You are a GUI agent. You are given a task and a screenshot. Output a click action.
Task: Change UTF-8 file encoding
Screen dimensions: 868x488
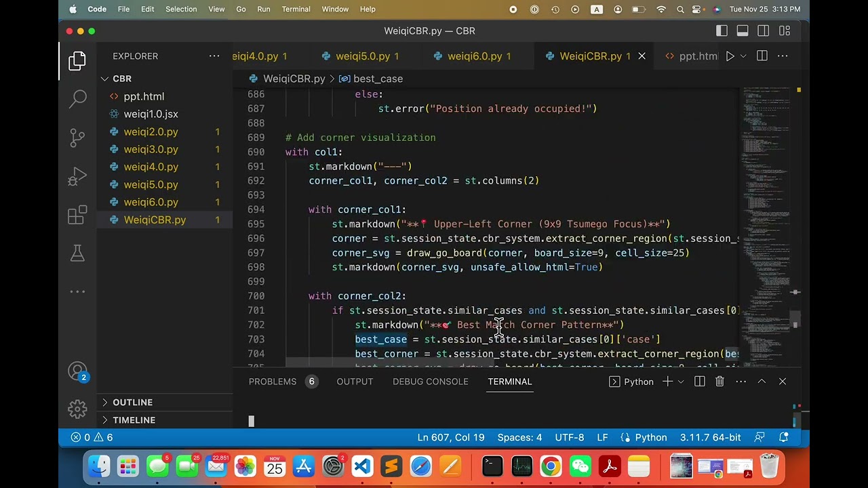(570, 437)
